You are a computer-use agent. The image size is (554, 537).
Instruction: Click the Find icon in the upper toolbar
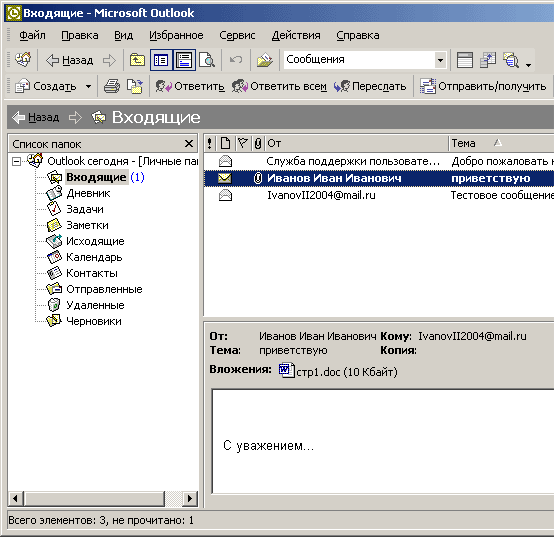(x=511, y=60)
